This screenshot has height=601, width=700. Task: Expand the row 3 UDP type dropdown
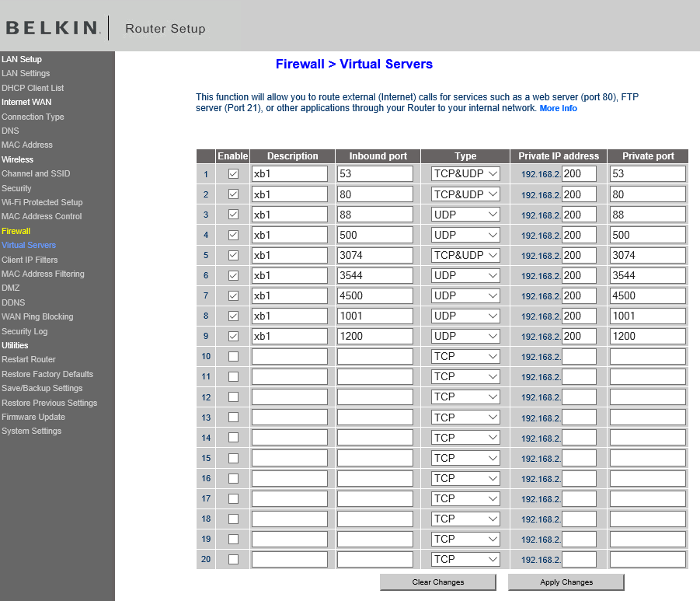click(465, 215)
